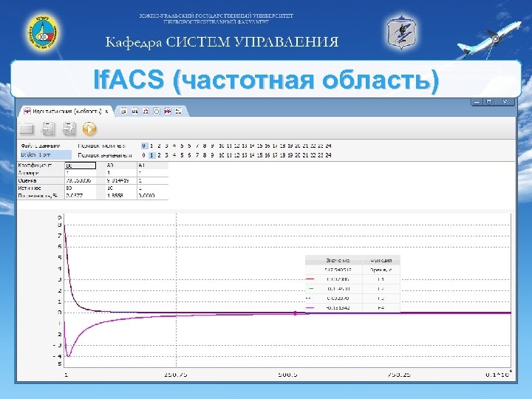Set denominator order to 1
This screenshot has height=399, width=532.
coord(151,155)
